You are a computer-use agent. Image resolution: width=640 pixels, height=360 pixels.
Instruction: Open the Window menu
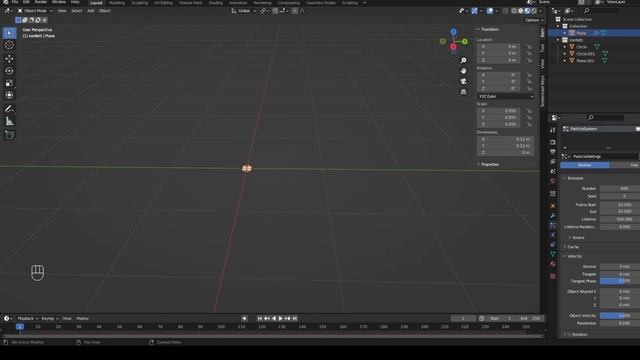[x=59, y=2]
